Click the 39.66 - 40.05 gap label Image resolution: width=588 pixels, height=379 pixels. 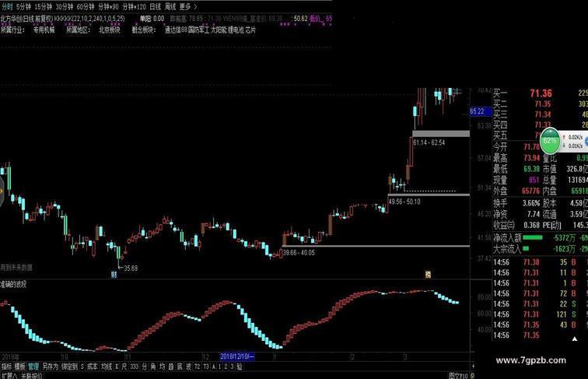point(299,253)
